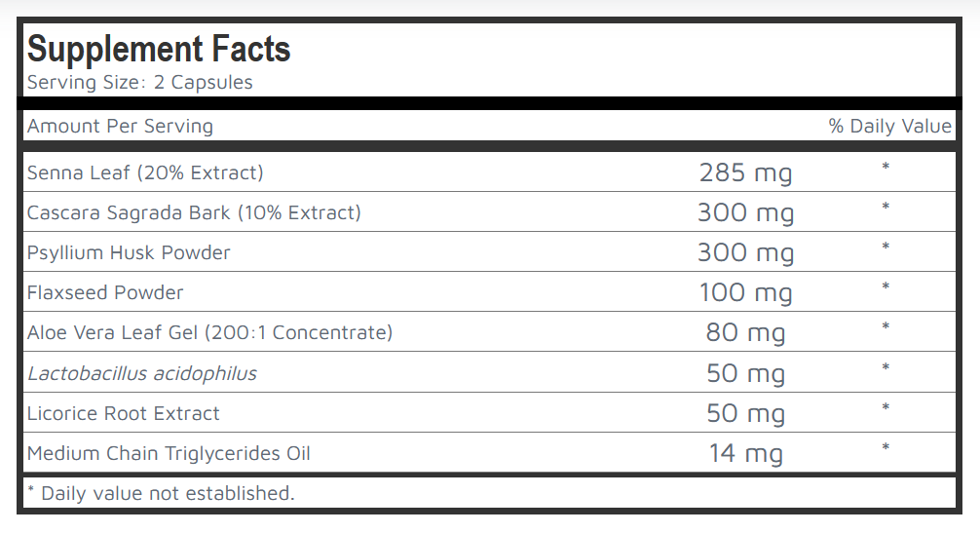Click the asterisk beside Medium Chain Triglycerides
The height and width of the screenshot is (533, 980).
(886, 448)
